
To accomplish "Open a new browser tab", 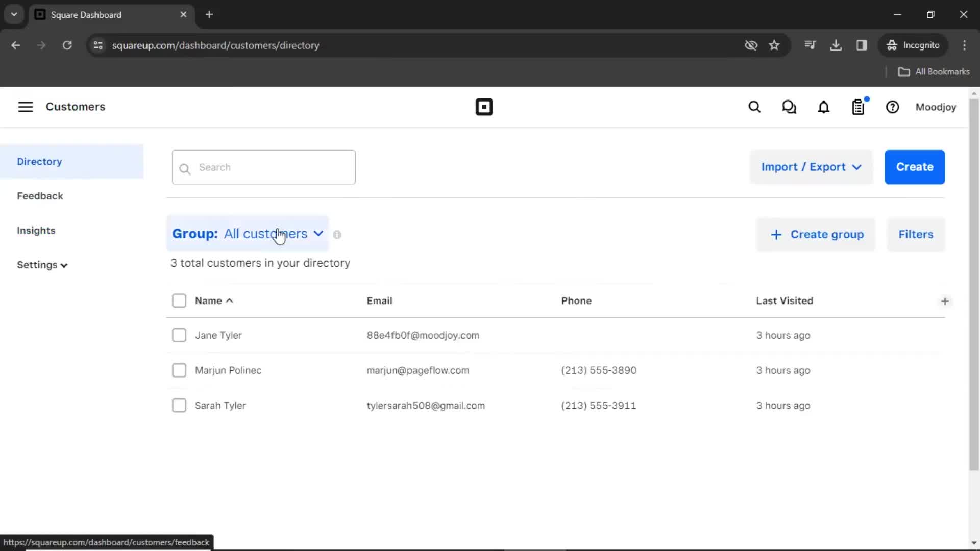I will tap(209, 15).
